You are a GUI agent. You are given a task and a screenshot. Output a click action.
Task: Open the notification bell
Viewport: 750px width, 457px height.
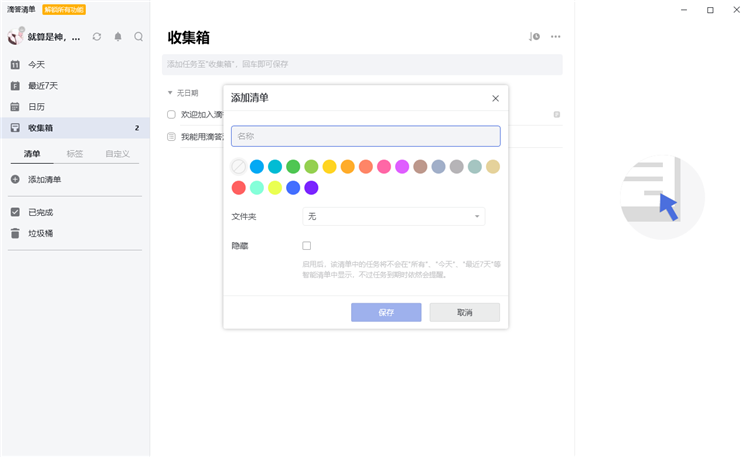pyautogui.click(x=118, y=37)
